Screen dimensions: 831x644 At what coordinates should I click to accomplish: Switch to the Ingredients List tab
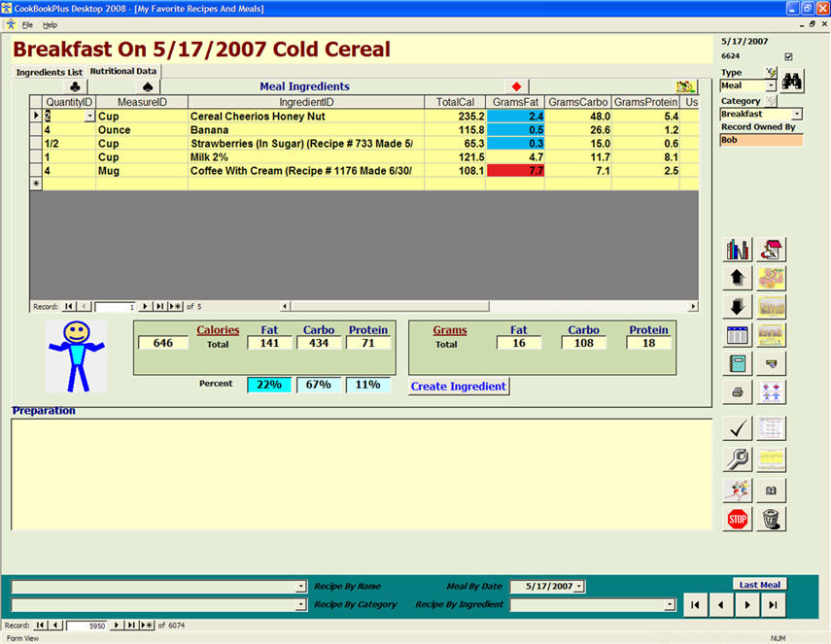tap(49, 72)
